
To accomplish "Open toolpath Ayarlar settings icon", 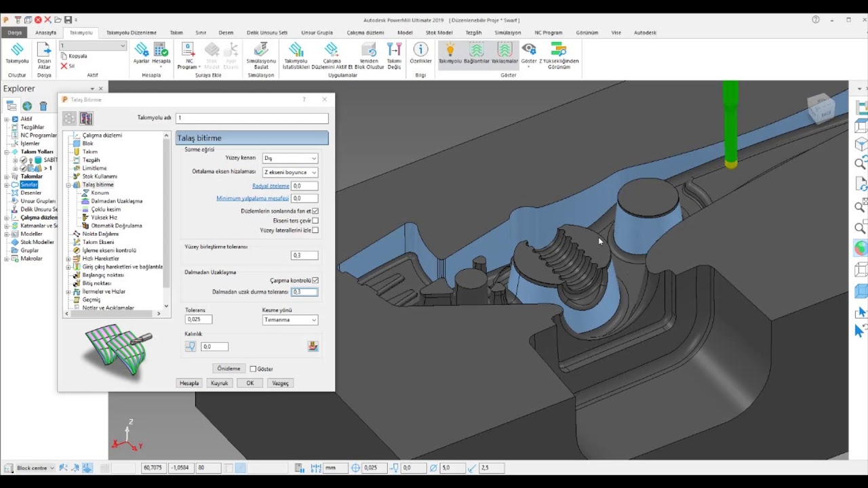I will [x=141, y=49].
